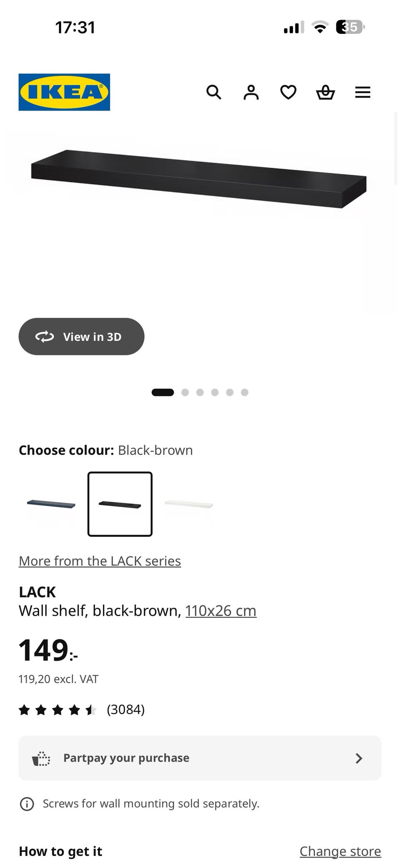Tap the LACK shelf product image

click(x=199, y=179)
